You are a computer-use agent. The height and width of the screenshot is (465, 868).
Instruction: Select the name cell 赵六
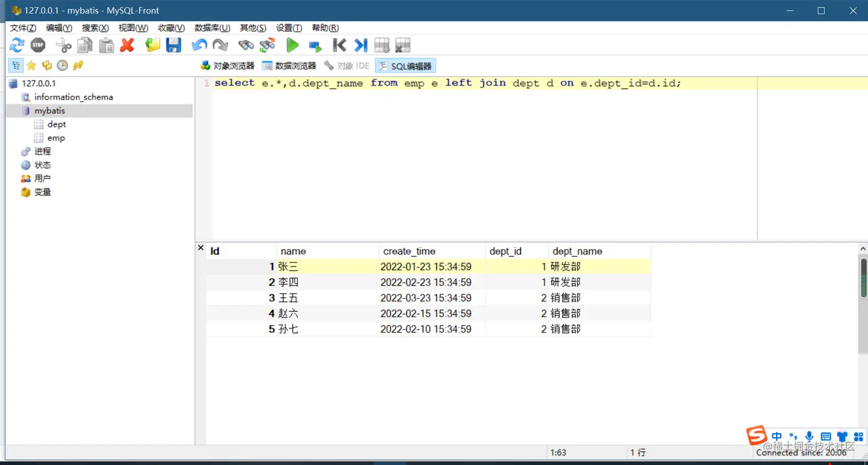pos(328,313)
